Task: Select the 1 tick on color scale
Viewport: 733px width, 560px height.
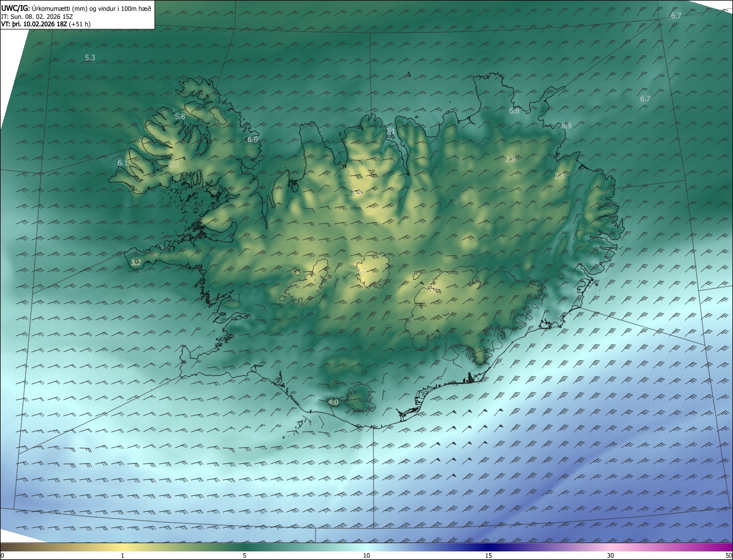Action: [x=123, y=555]
